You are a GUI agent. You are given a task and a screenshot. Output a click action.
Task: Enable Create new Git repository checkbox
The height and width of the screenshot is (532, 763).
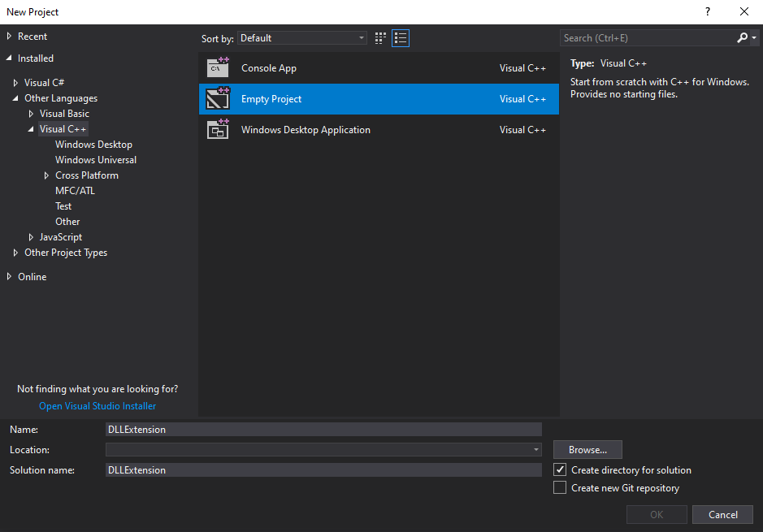[x=560, y=487]
